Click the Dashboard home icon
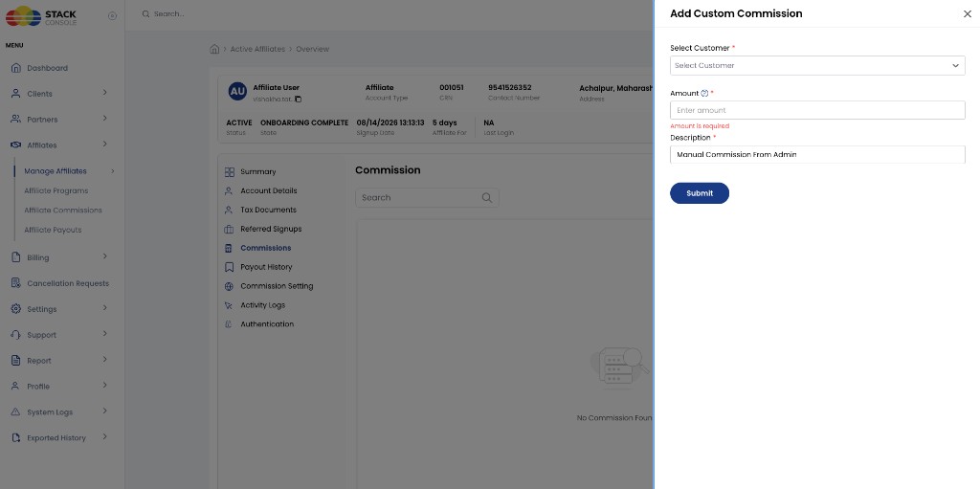This screenshot has width=980, height=489. [x=16, y=68]
